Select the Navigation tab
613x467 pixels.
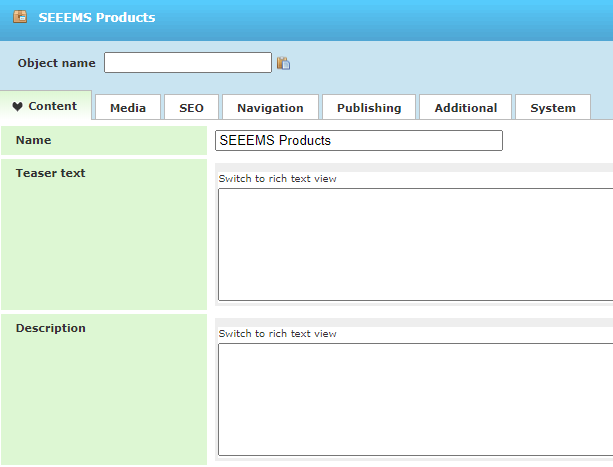(270, 107)
